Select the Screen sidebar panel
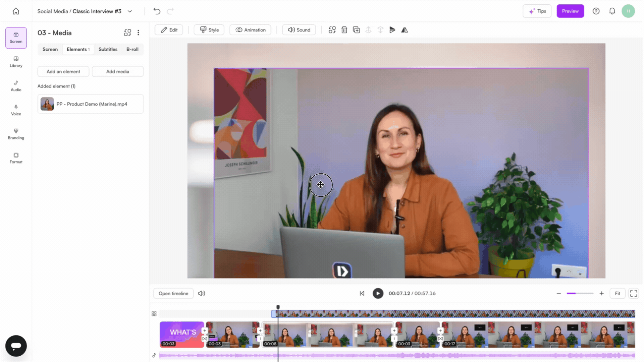 16,38
